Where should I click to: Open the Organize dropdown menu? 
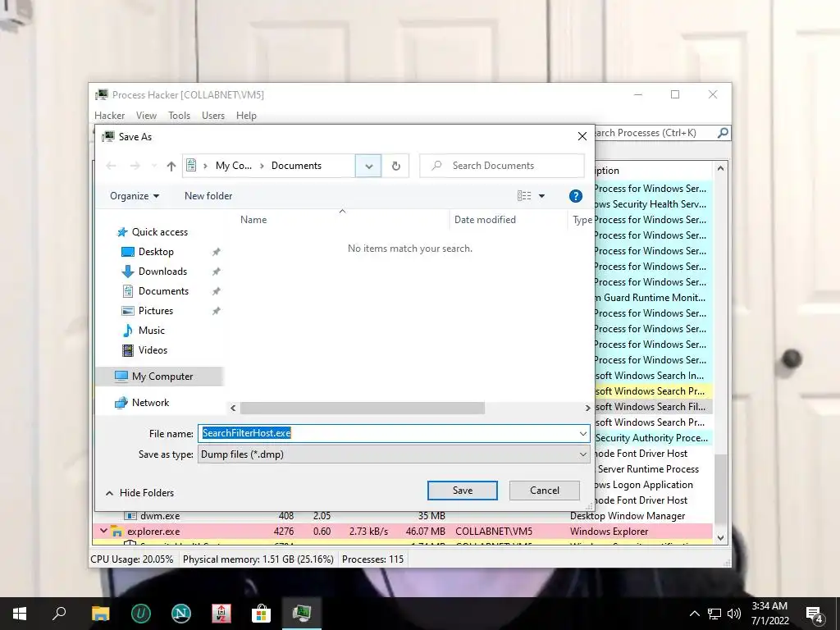coord(135,196)
